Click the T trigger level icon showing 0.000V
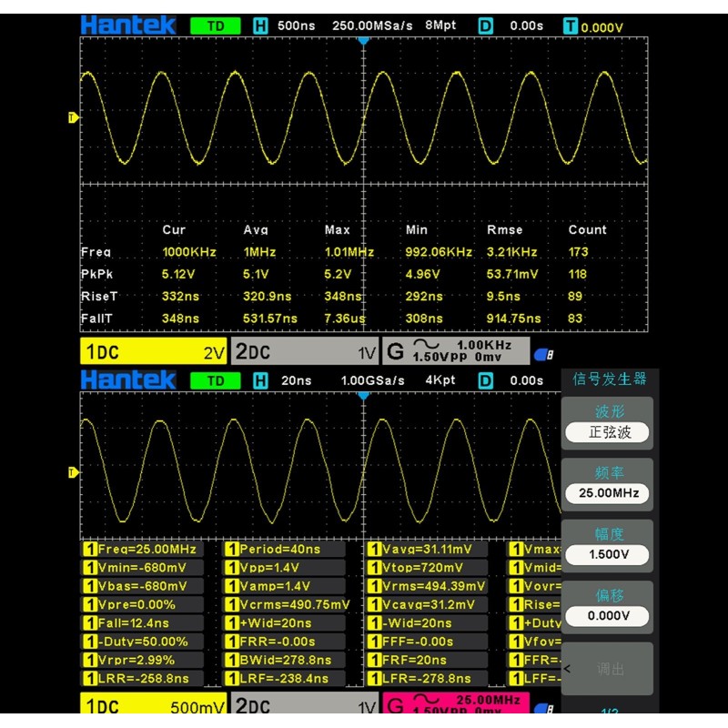The height and width of the screenshot is (728, 728). 571,25
